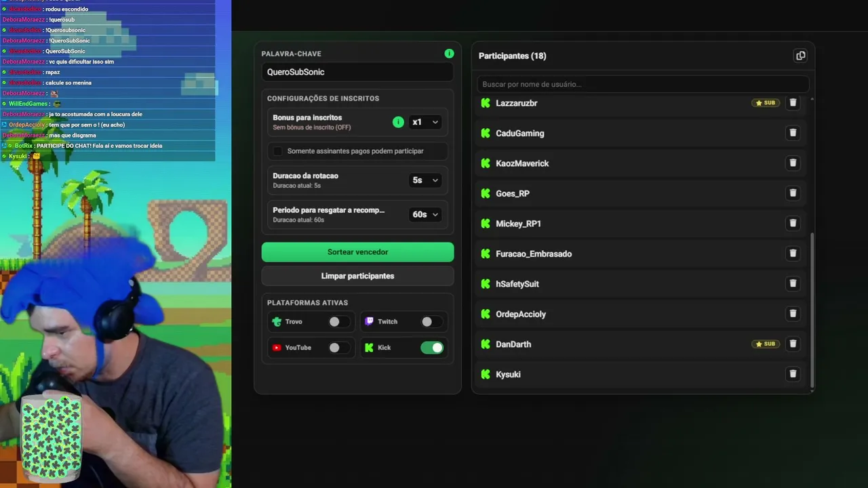868x488 pixels.
Task: Click Sortear vencedor to draw a winner
Action: [x=357, y=252]
